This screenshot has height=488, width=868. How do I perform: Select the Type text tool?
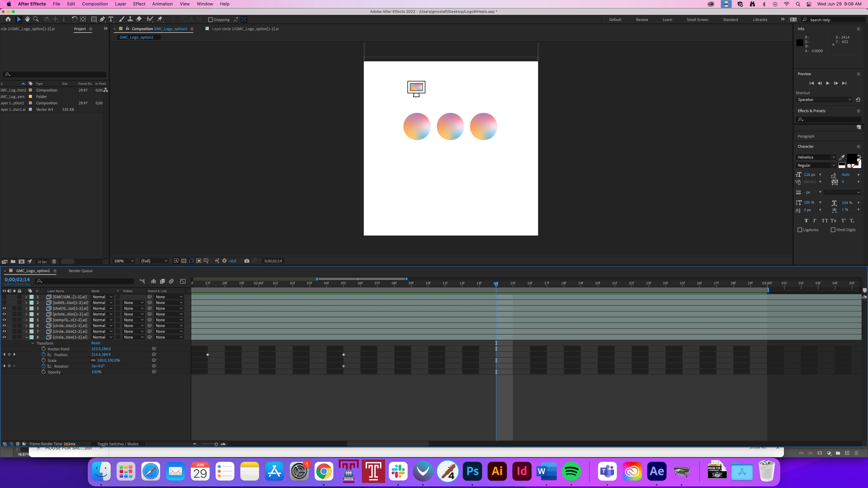tap(111, 19)
